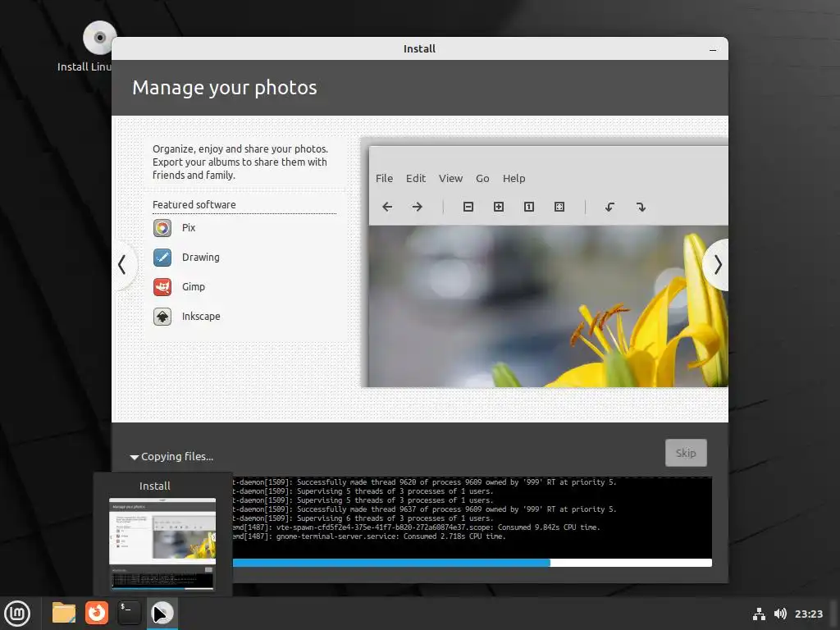840x630 pixels.
Task: Open the Files manager from the panel
Action: click(64, 613)
